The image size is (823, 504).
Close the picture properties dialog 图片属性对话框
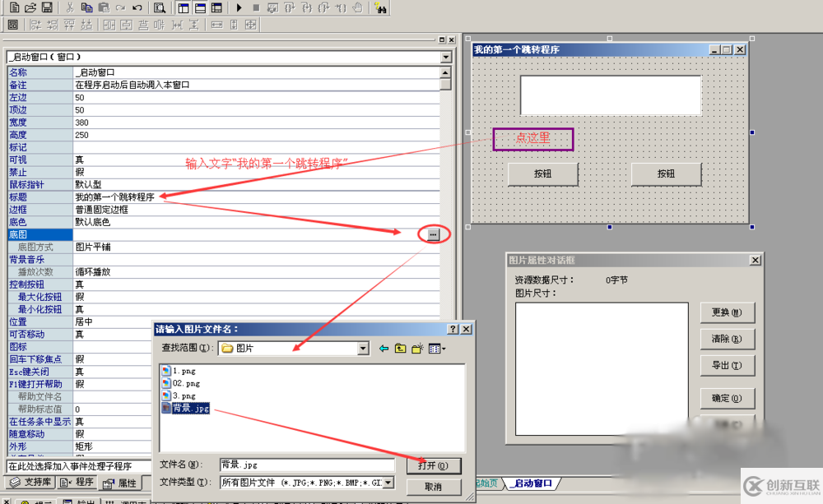756,260
